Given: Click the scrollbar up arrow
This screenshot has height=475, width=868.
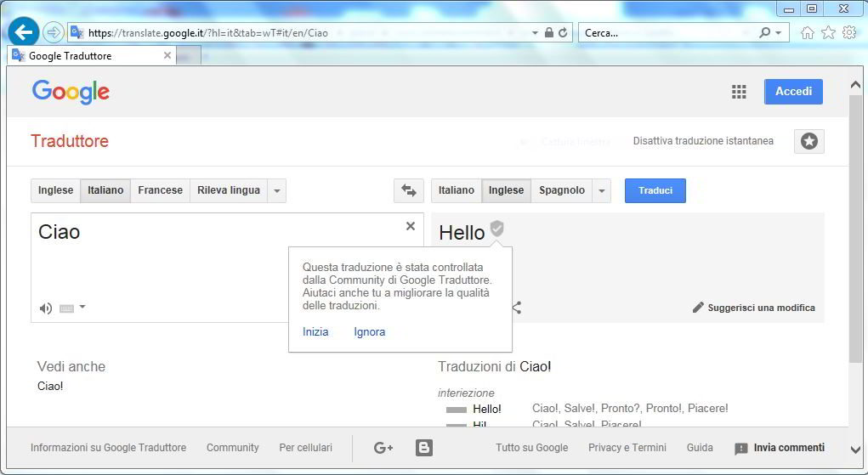Looking at the screenshot, I should tap(855, 85).
